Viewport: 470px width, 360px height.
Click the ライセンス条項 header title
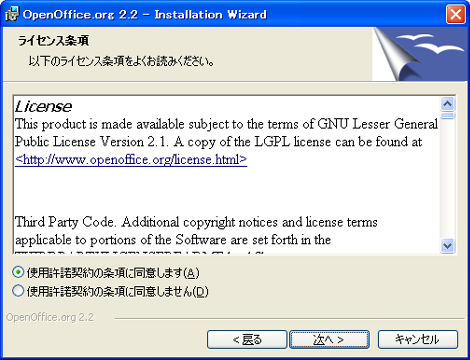[x=53, y=41]
